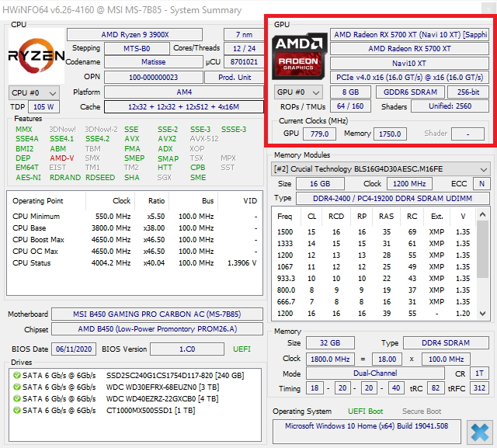The height and width of the screenshot is (448, 497).
Task: Click the memory clock field 1800.0 MHz
Action: (330, 359)
